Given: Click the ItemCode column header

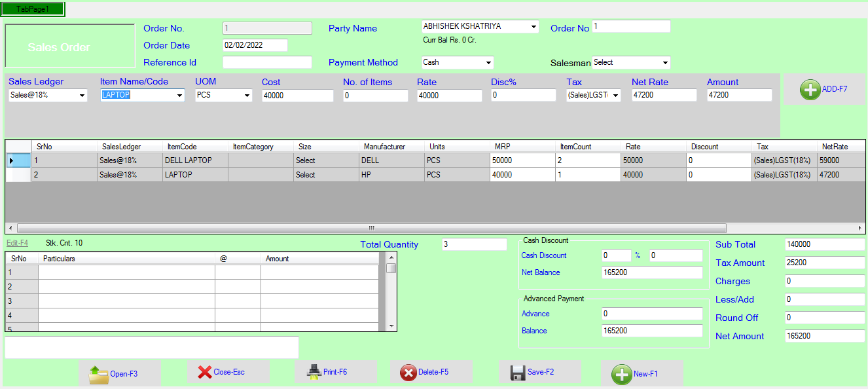Looking at the screenshot, I should tap(182, 147).
